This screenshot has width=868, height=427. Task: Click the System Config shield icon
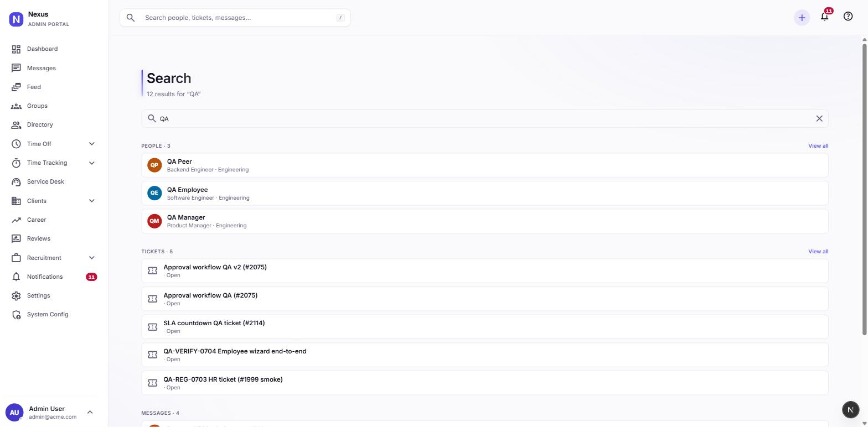point(16,314)
